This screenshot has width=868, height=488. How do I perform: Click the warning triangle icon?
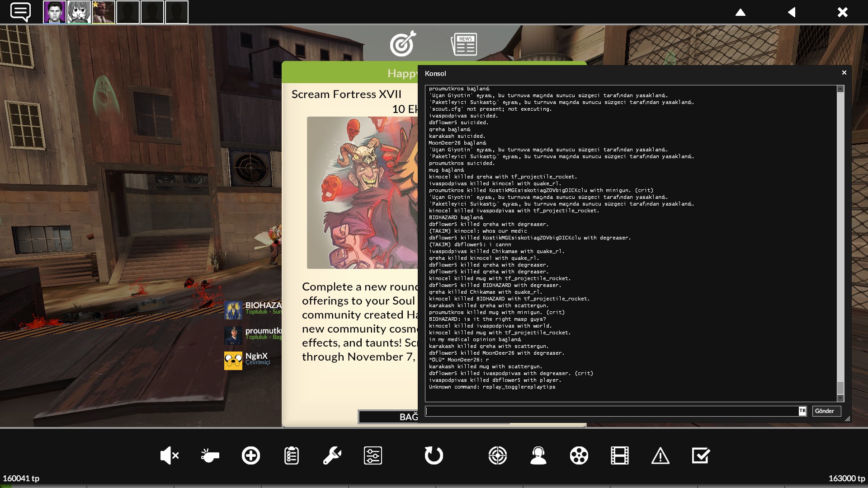point(660,455)
